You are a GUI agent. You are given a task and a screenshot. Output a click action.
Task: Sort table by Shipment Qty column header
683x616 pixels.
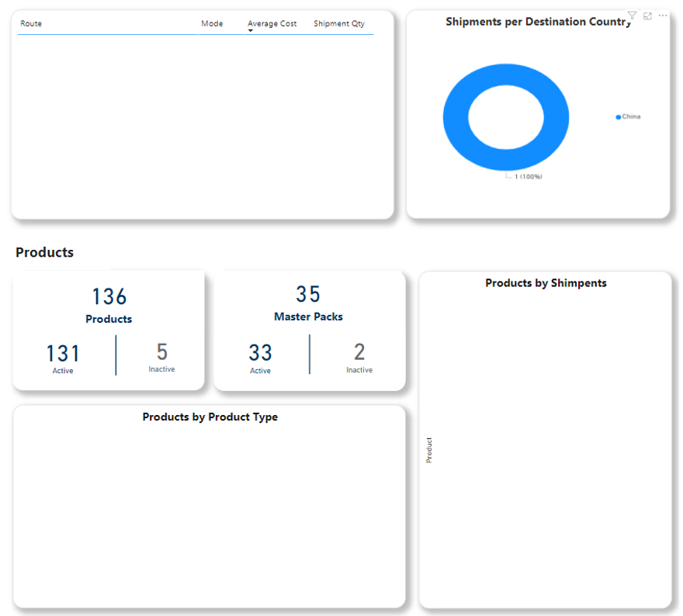pyautogui.click(x=339, y=23)
